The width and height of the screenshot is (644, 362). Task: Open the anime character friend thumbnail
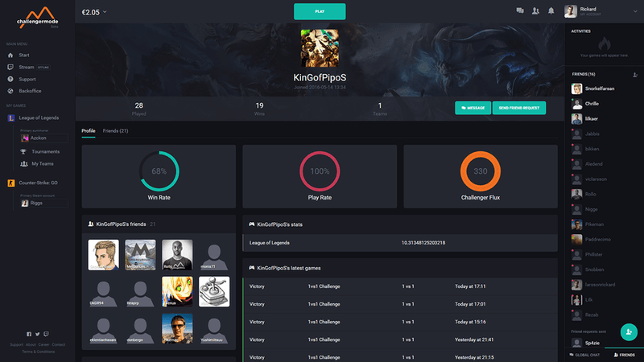pyautogui.click(x=177, y=292)
